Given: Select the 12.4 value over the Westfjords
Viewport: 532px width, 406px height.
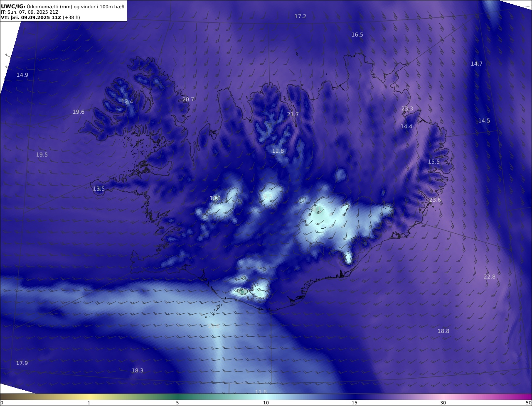Looking at the screenshot, I should pos(127,101).
